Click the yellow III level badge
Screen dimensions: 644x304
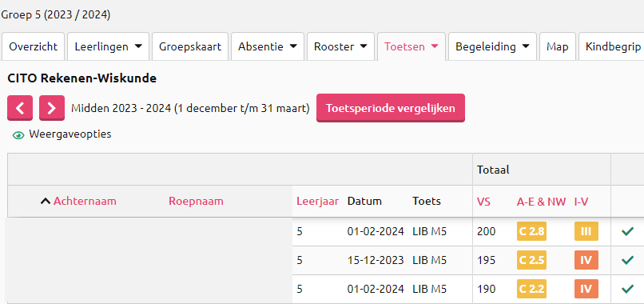[586, 231]
